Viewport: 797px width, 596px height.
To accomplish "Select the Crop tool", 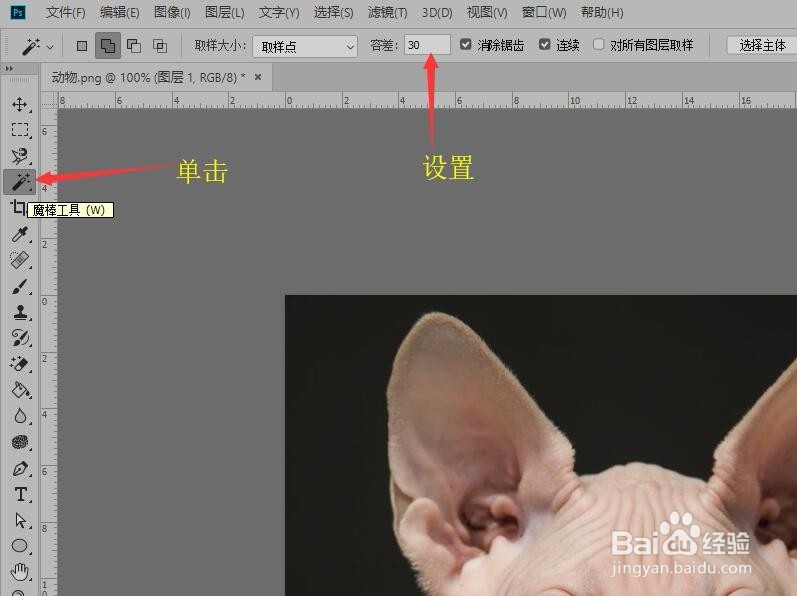I will point(18,207).
